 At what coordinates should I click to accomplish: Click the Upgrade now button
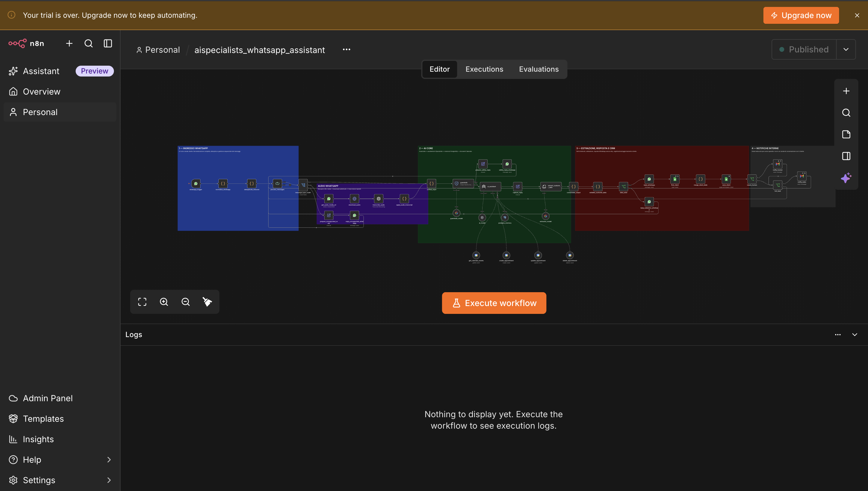pos(801,15)
